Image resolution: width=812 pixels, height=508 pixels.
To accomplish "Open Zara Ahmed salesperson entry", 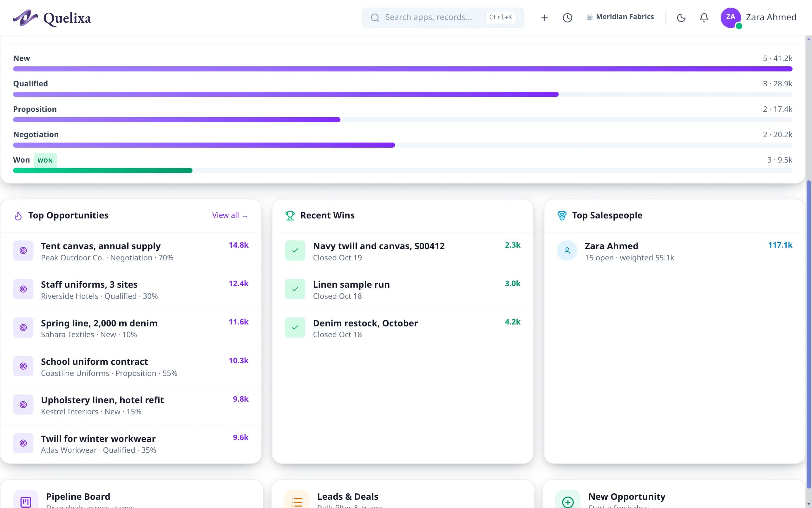I will 674,252.
